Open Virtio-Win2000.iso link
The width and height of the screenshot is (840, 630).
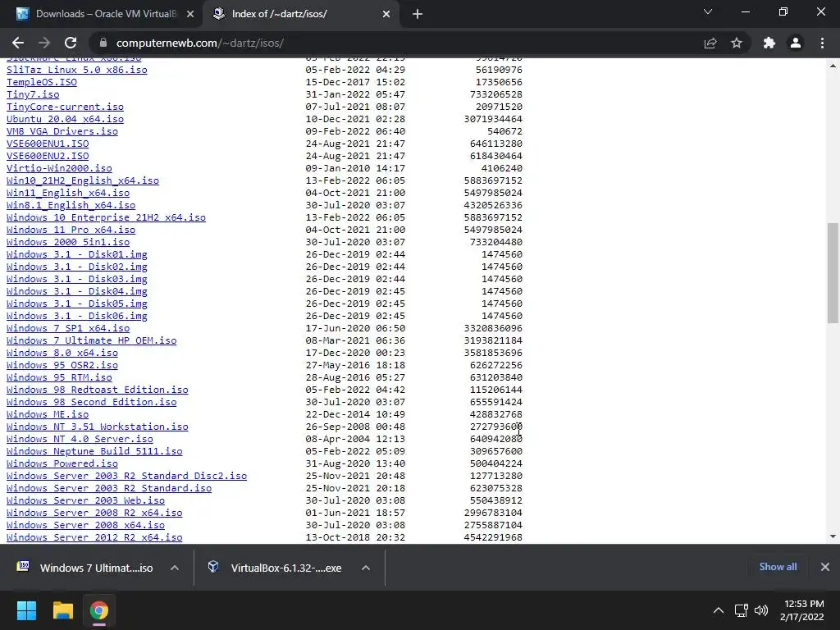tap(59, 168)
